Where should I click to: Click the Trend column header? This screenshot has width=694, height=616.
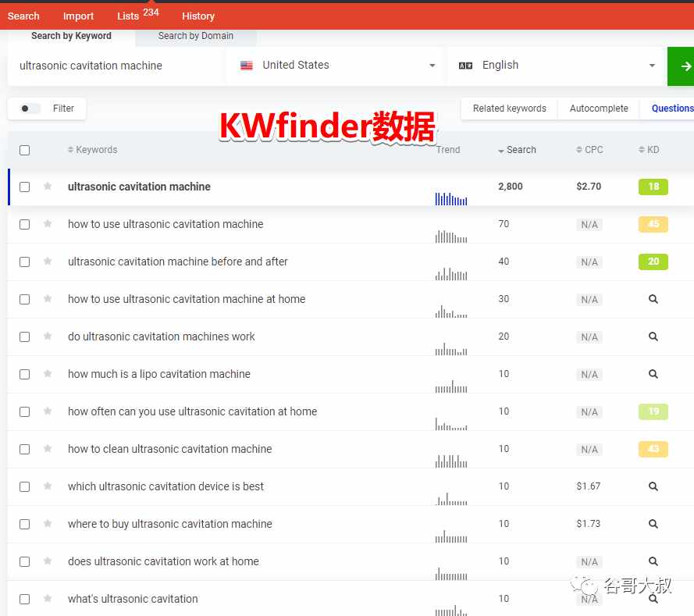448,150
